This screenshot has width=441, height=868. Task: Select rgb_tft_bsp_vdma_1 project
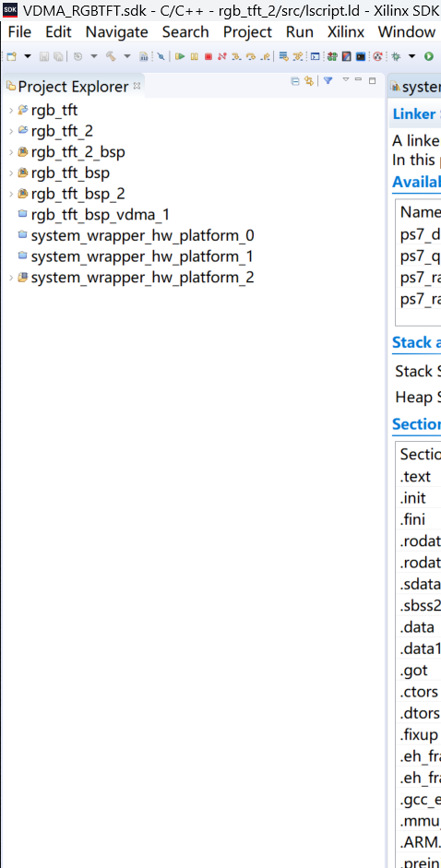point(100,215)
